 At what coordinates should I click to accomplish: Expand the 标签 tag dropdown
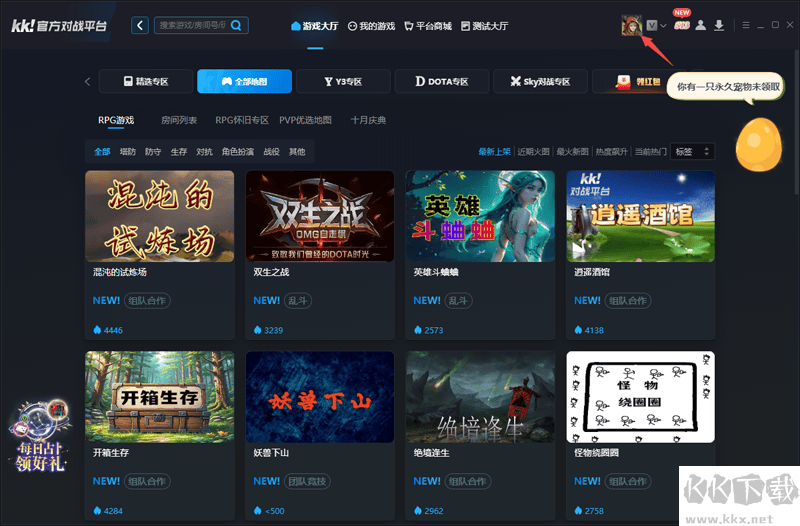coord(692,152)
